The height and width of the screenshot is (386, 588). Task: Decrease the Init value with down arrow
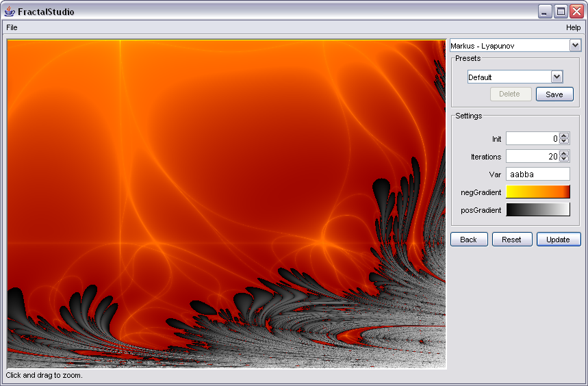point(564,142)
